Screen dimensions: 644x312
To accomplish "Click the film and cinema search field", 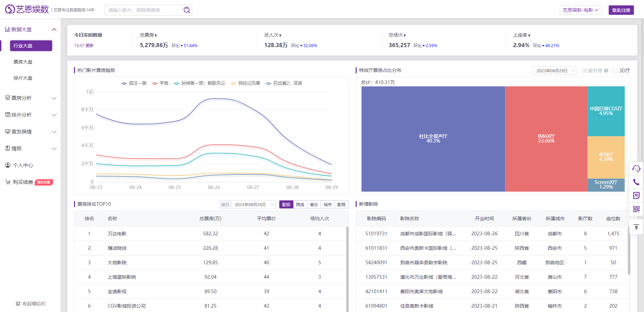I will point(145,10).
